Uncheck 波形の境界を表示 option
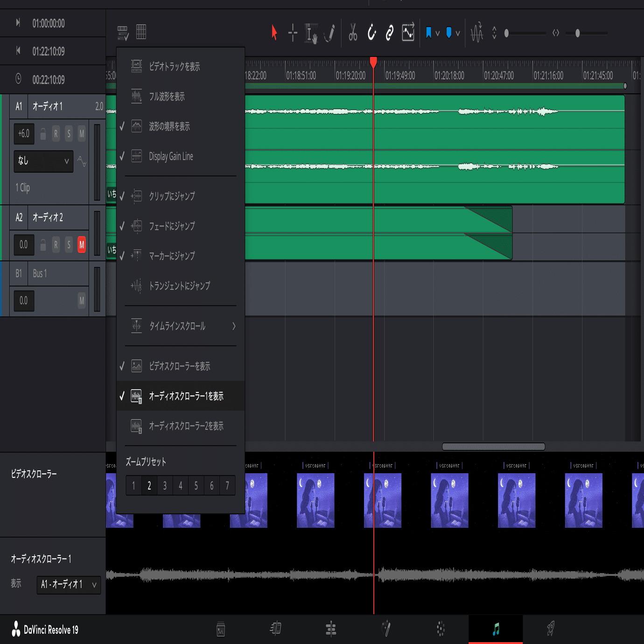 [181, 126]
